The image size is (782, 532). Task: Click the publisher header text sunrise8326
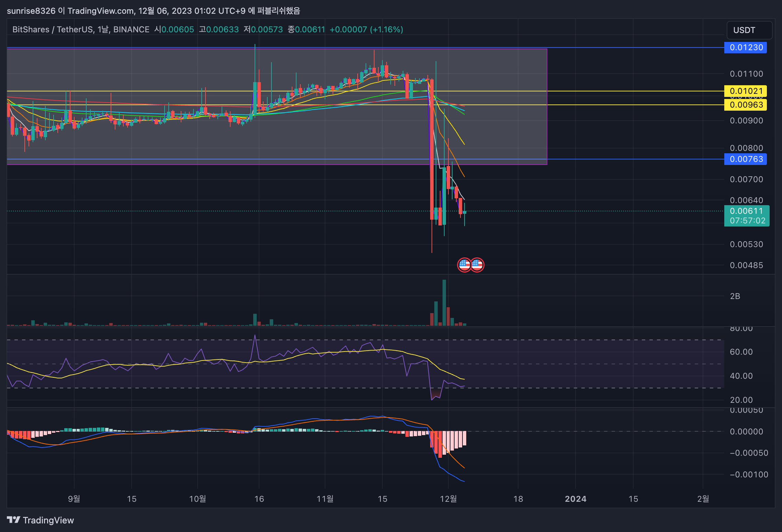coord(31,11)
